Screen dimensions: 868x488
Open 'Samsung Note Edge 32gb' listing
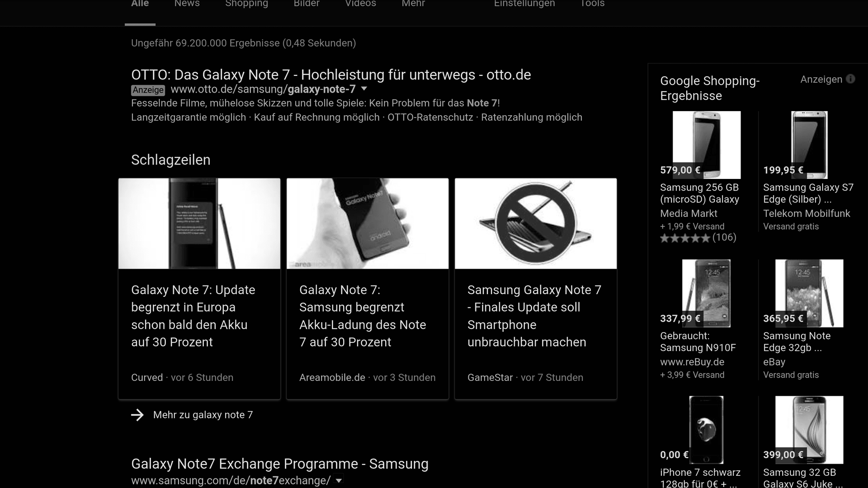pos(797,342)
